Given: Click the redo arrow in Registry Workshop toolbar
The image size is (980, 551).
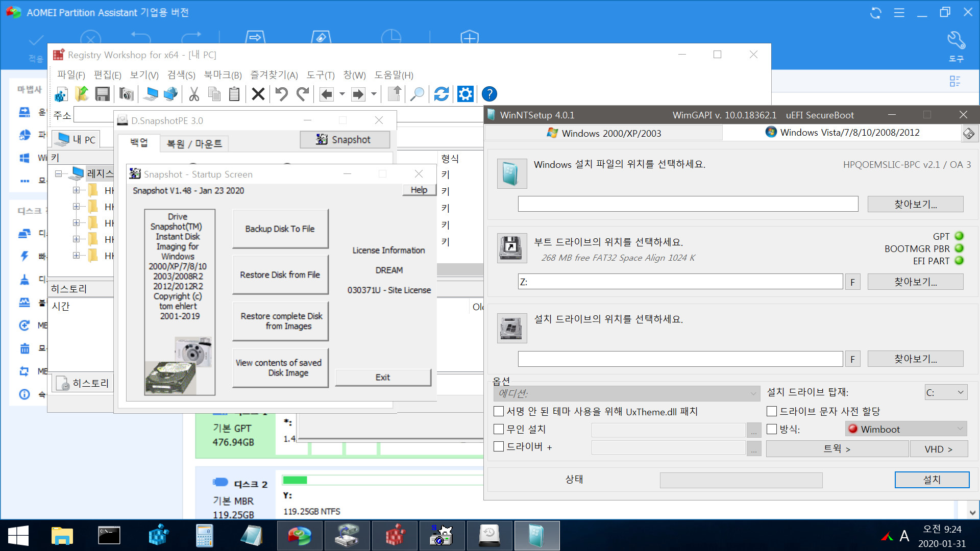Looking at the screenshot, I should point(303,94).
